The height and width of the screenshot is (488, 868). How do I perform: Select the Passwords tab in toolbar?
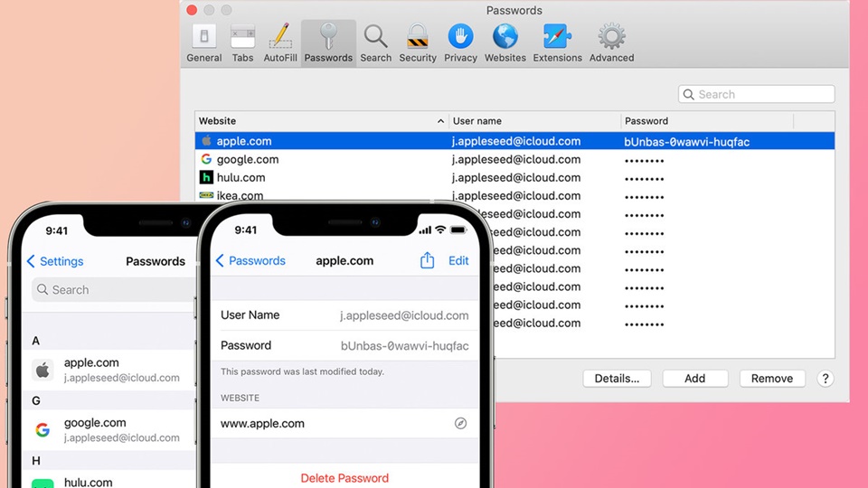click(x=328, y=43)
